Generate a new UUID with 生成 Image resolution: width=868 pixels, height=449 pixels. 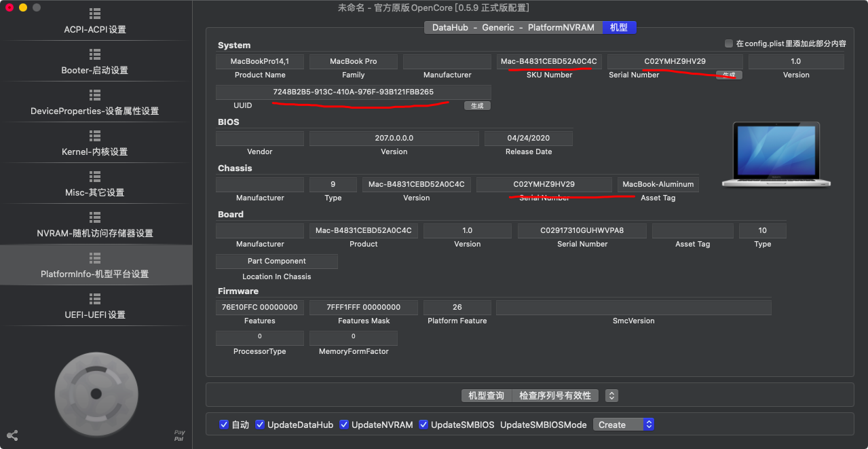[x=477, y=106]
